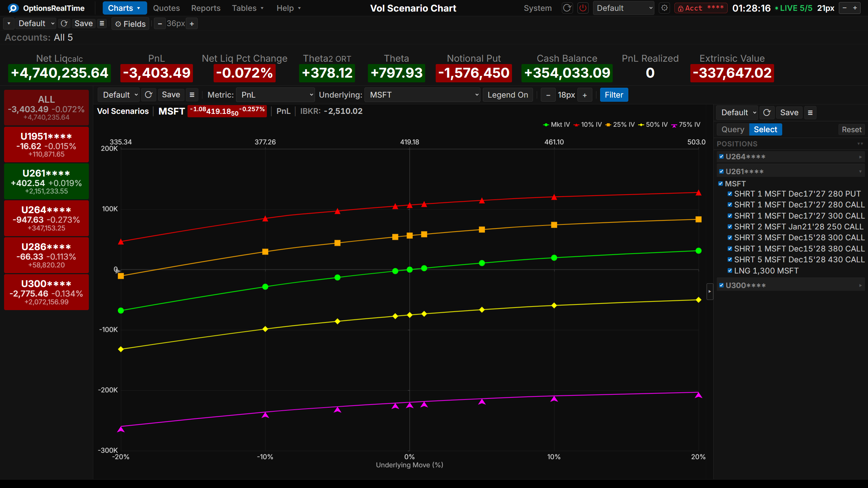Click the Acct lock masking button
868x488 pixels.
coord(701,8)
